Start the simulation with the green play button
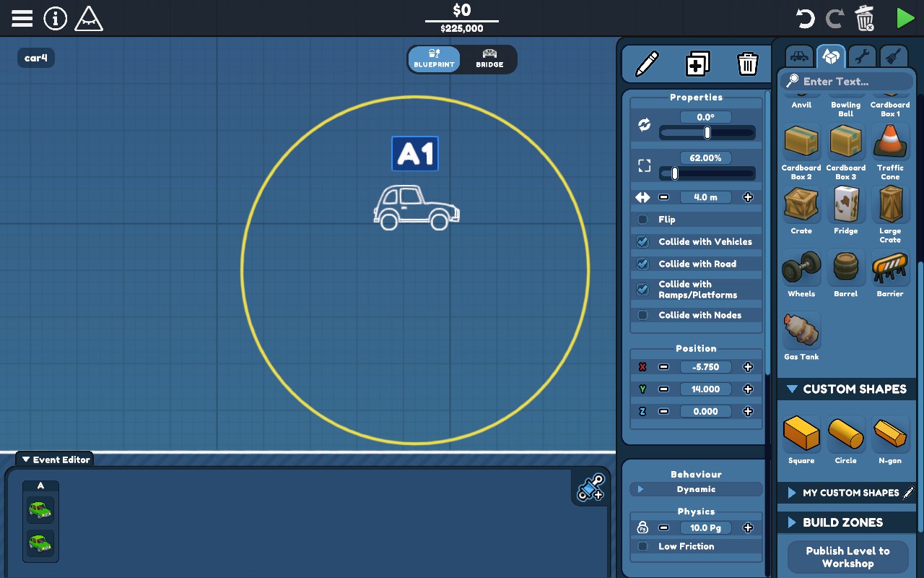Image resolution: width=924 pixels, height=578 pixels. coord(905,18)
